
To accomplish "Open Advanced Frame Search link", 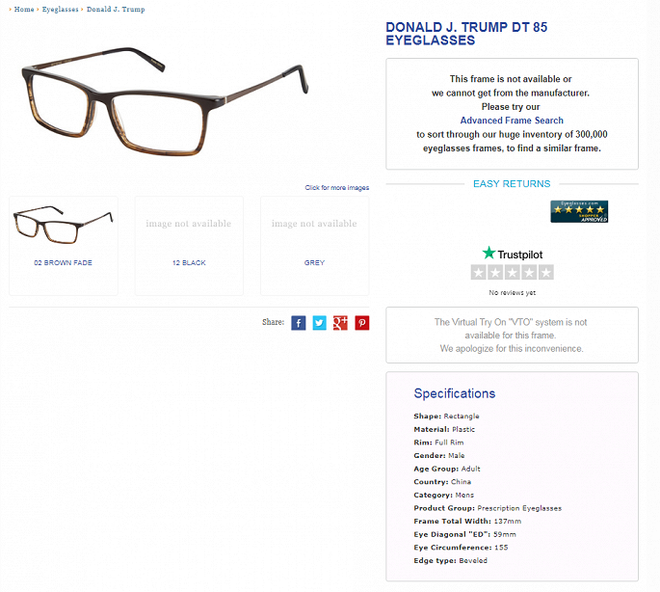I will click(511, 120).
